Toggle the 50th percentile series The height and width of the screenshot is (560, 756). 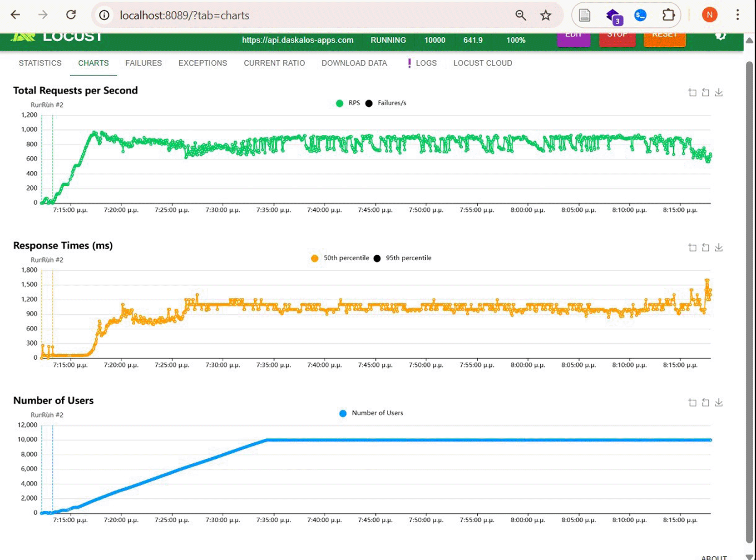(340, 258)
